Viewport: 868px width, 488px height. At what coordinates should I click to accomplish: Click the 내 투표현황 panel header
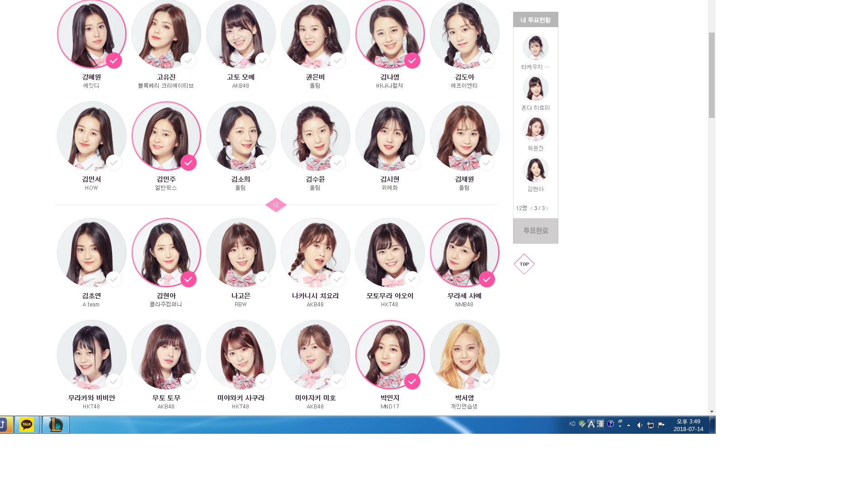pyautogui.click(x=535, y=20)
